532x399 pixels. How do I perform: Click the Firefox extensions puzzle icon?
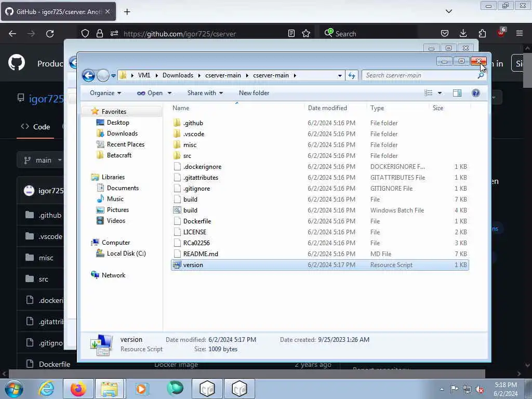pyautogui.click(x=482, y=33)
